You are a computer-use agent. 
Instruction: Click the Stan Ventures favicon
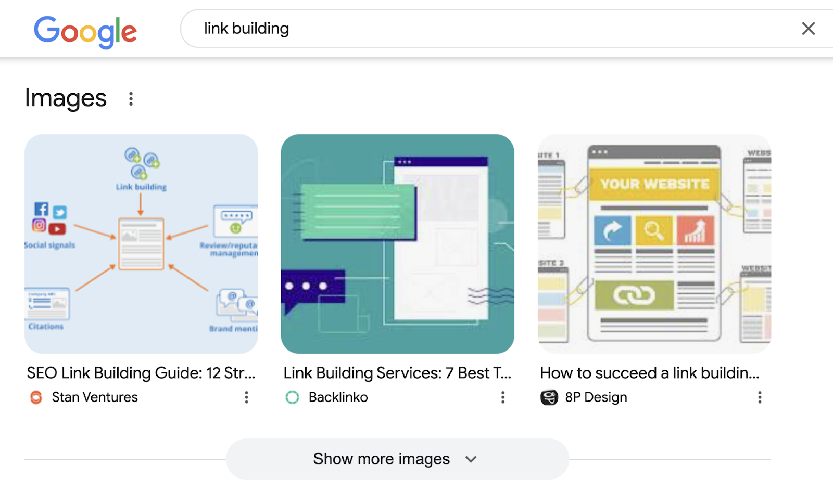(x=36, y=397)
